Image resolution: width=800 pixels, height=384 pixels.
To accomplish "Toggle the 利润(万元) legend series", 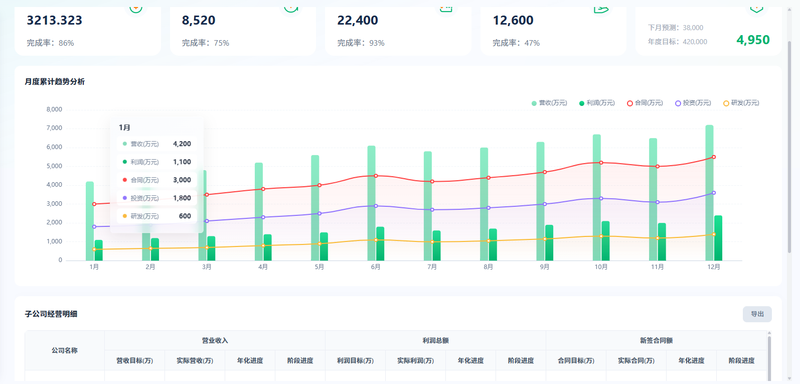I will (597, 103).
